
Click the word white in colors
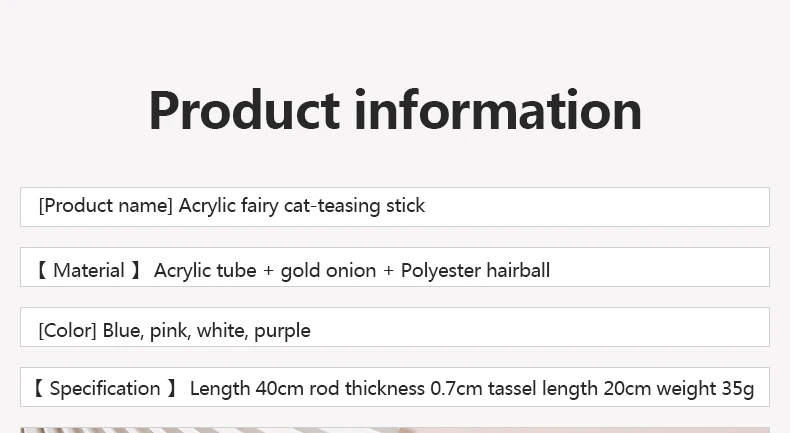coord(220,330)
